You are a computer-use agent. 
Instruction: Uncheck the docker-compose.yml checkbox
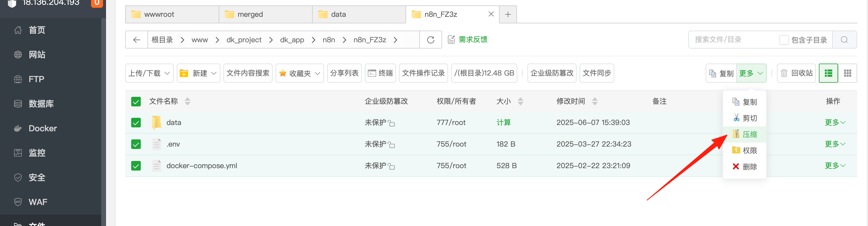pos(136,166)
